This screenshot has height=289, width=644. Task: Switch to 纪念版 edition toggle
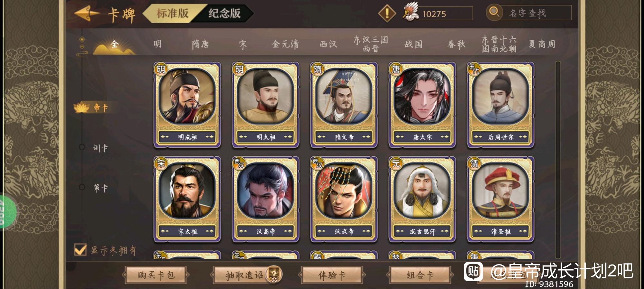(x=224, y=14)
